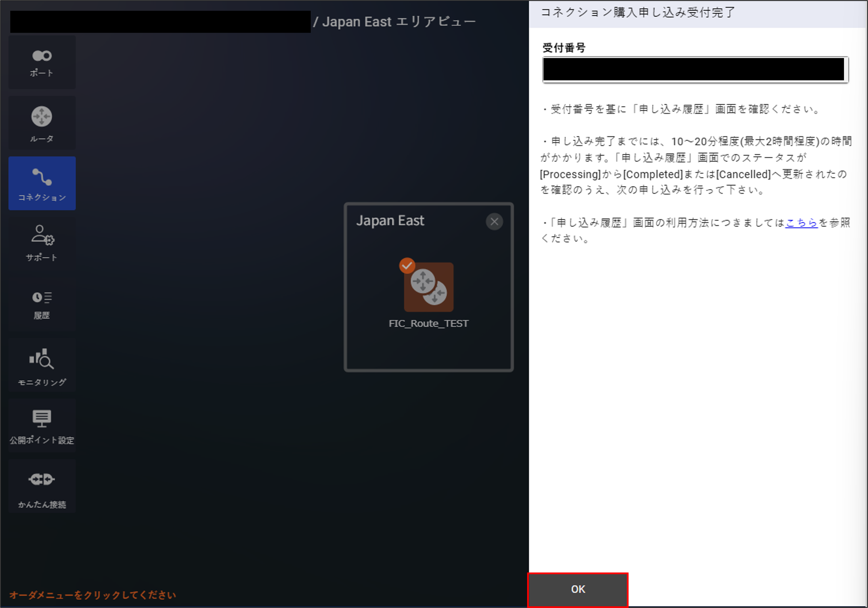Close the Japan East area panel

pyautogui.click(x=494, y=222)
